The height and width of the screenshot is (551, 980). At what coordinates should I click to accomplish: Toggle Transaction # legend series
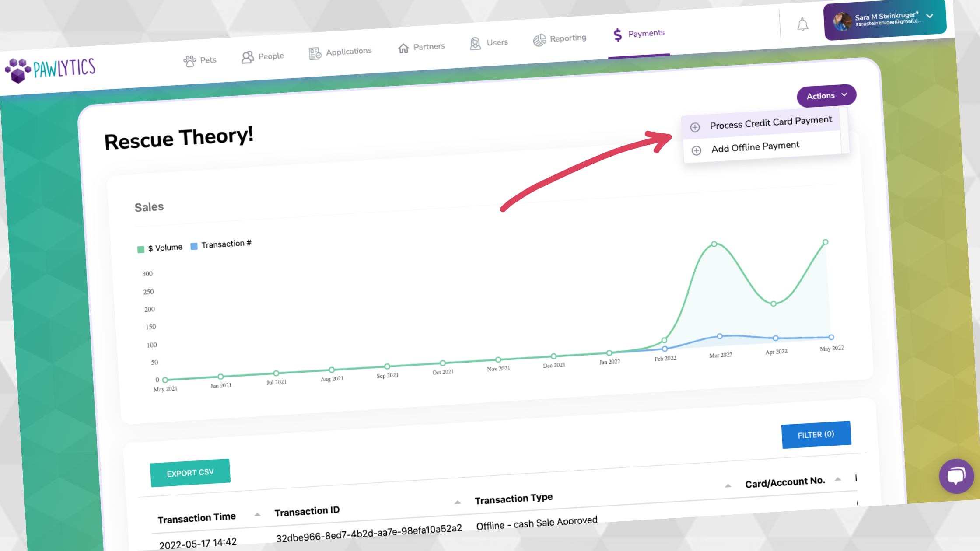click(x=221, y=244)
